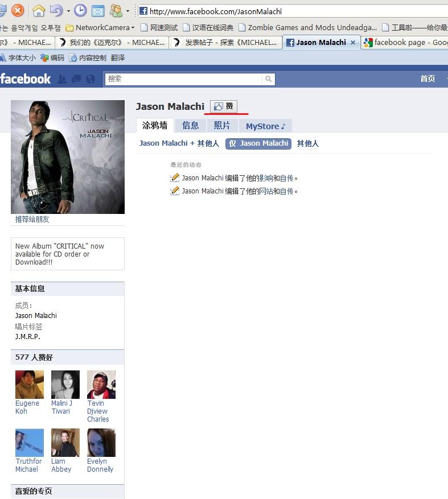Switch to the 发表帖子 tab

pos(226,42)
